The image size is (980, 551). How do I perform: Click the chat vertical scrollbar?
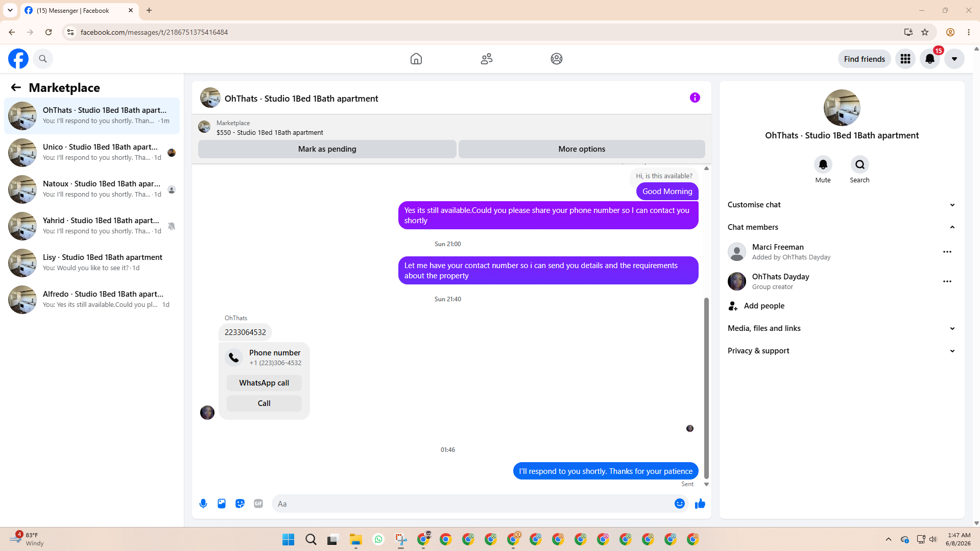707,388
